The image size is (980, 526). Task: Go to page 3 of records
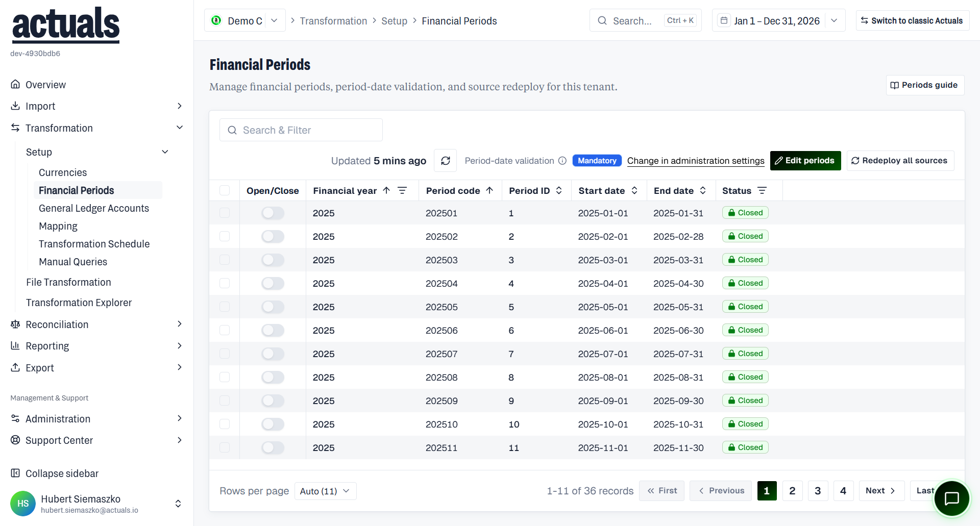818,491
